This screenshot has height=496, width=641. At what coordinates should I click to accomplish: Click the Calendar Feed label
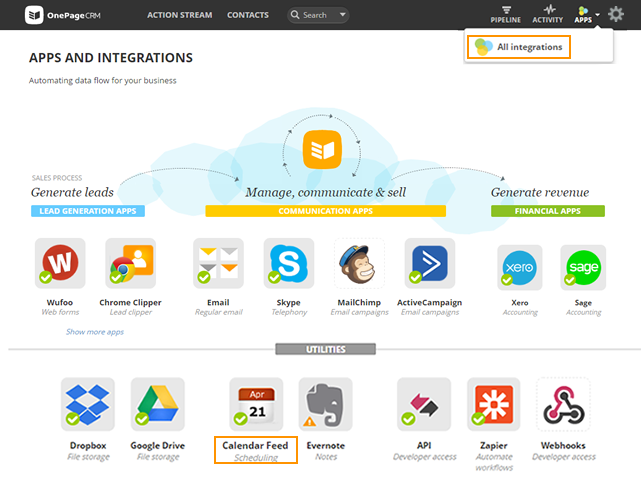(x=256, y=445)
